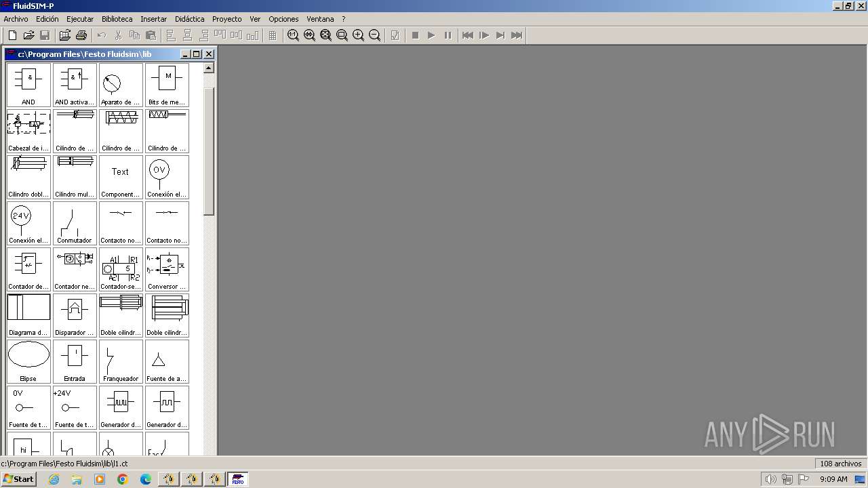Select the Franqueador component
Image resolution: width=868 pixels, height=488 pixels.
pyautogui.click(x=121, y=362)
